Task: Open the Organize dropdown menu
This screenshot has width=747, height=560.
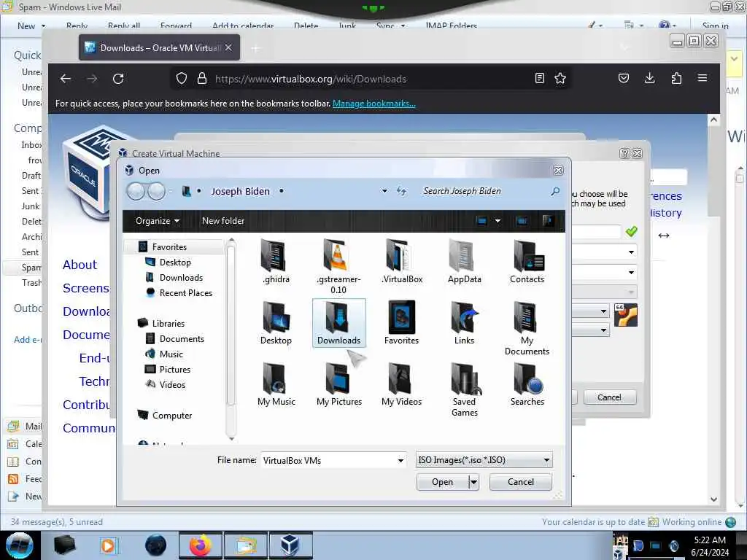Action: click(158, 221)
